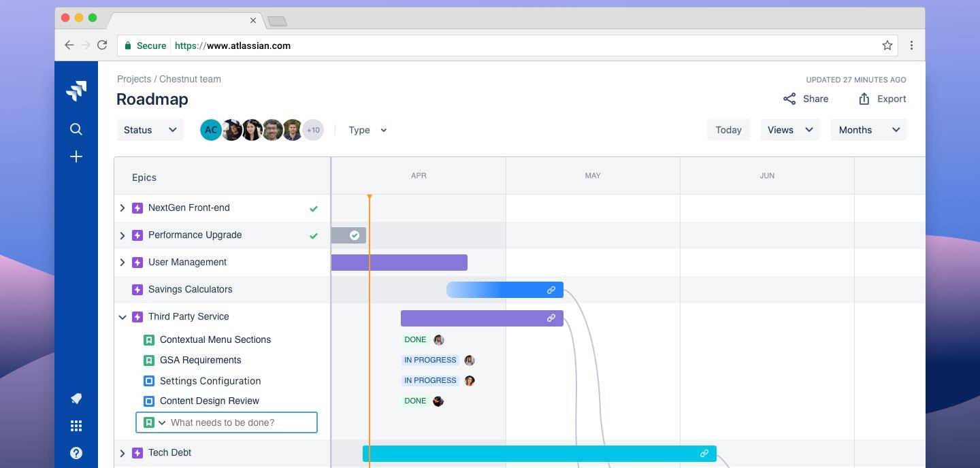Image resolution: width=980 pixels, height=468 pixels.
Task: Click the Content Design Review task icon
Action: coord(149,401)
